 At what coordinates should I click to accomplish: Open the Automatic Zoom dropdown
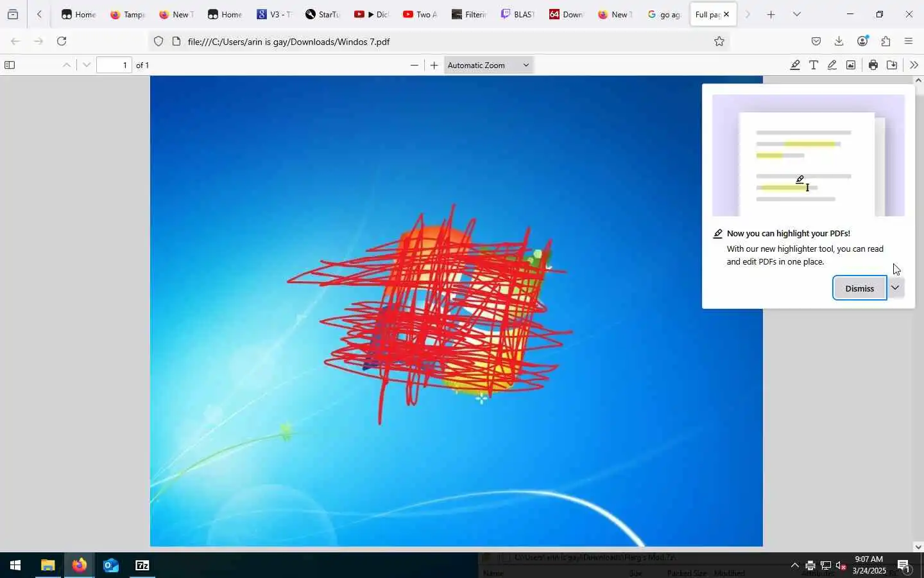tap(488, 65)
